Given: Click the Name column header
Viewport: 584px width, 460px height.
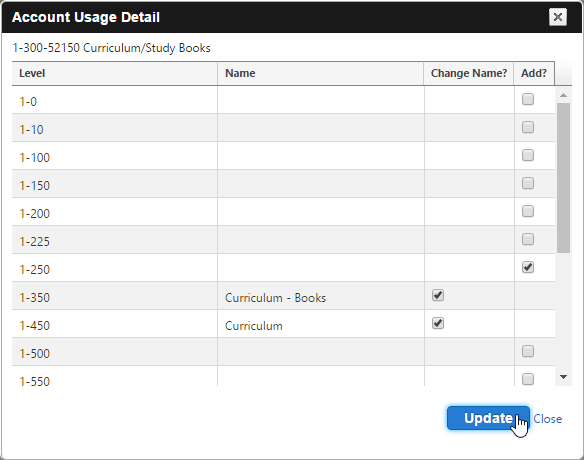Looking at the screenshot, I should [321, 73].
